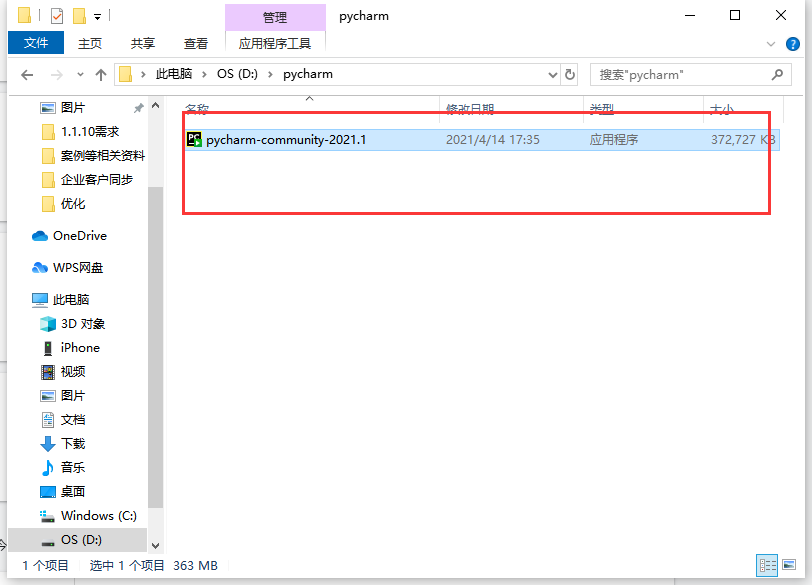Image resolution: width=812 pixels, height=585 pixels.
Task: Expand the ribbon with the chevron
Action: 771,44
